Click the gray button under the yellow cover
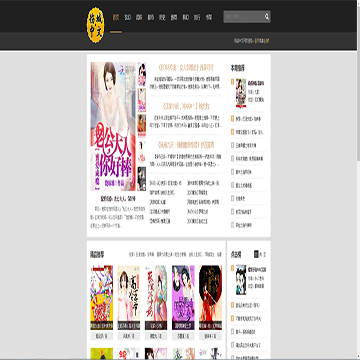Screen dimensions: 360x360 pyautogui.click(x=102, y=336)
